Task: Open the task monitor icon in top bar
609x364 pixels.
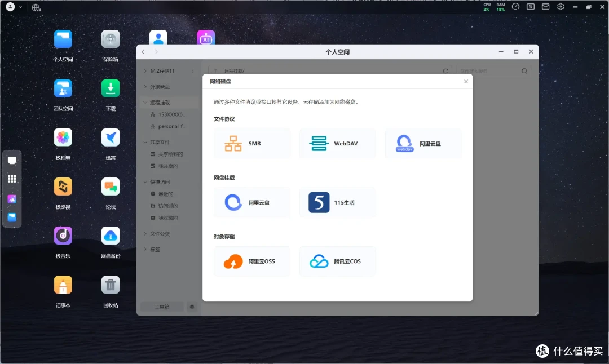Action: 531,7
